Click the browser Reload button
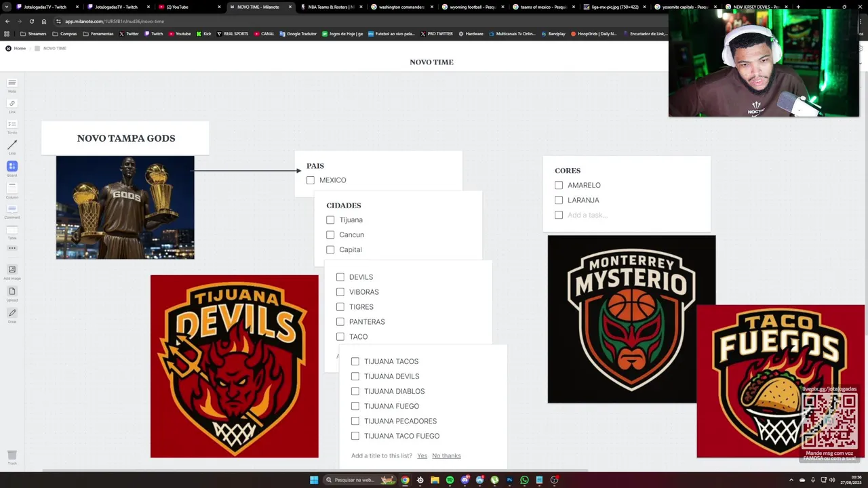Image resolution: width=868 pixels, height=488 pixels. coord(31,21)
